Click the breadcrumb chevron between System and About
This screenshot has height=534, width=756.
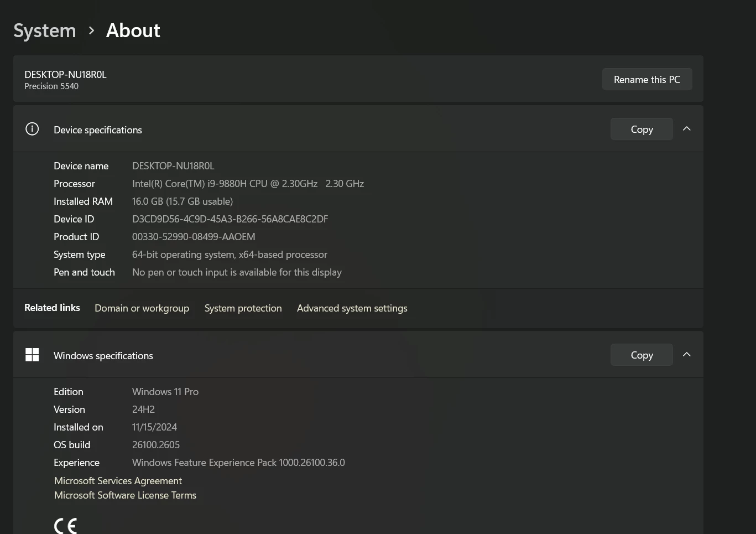pos(92,30)
